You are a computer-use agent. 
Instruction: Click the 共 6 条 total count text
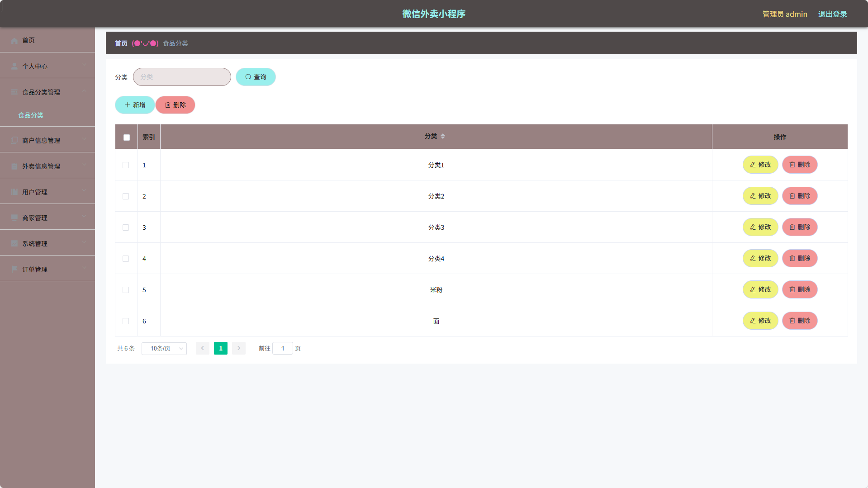pos(126,349)
